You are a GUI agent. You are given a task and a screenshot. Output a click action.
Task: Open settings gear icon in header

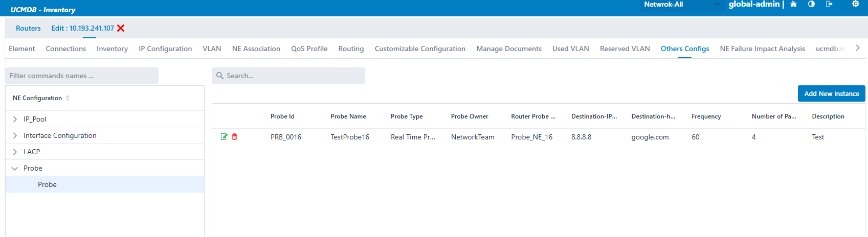click(x=855, y=4)
